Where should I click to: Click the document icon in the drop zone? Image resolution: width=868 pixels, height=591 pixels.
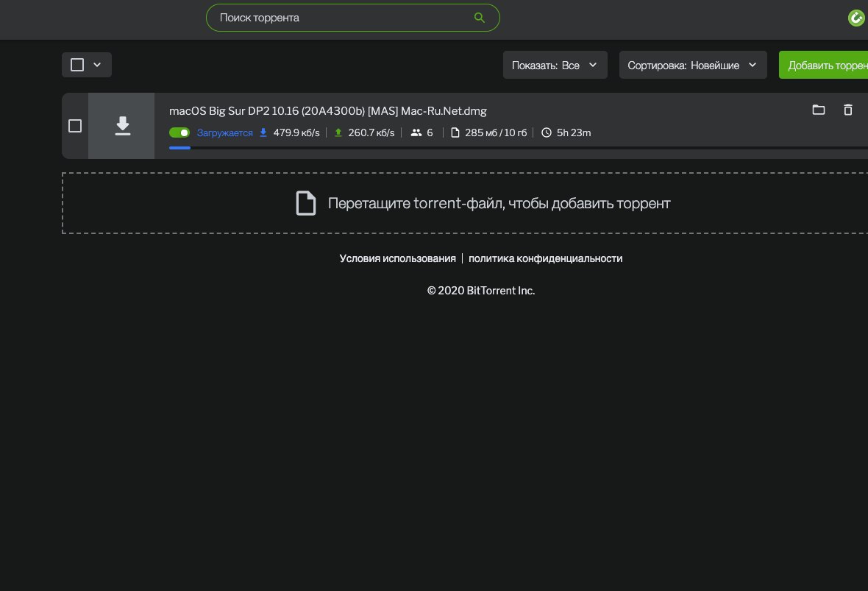pos(305,203)
